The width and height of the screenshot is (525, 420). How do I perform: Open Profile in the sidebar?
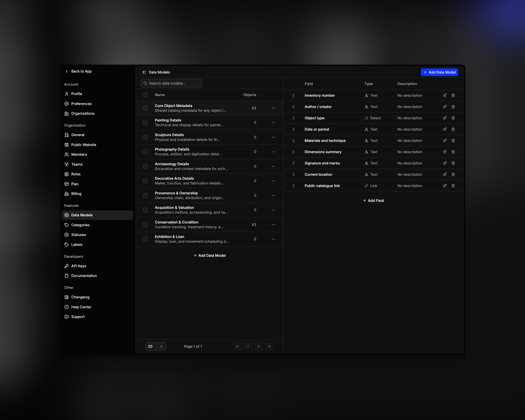97,94
